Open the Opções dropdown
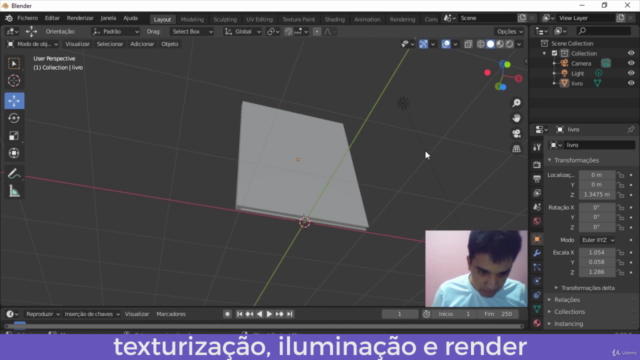 tap(509, 31)
